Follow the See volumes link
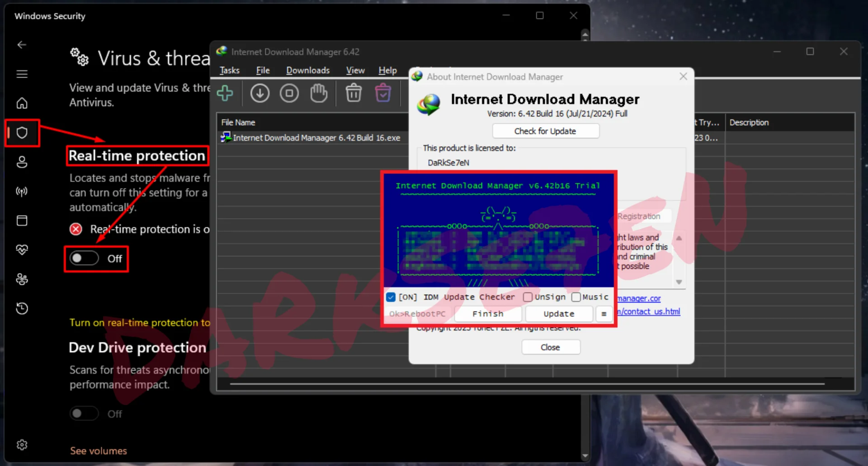The width and height of the screenshot is (868, 466). point(99,451)
